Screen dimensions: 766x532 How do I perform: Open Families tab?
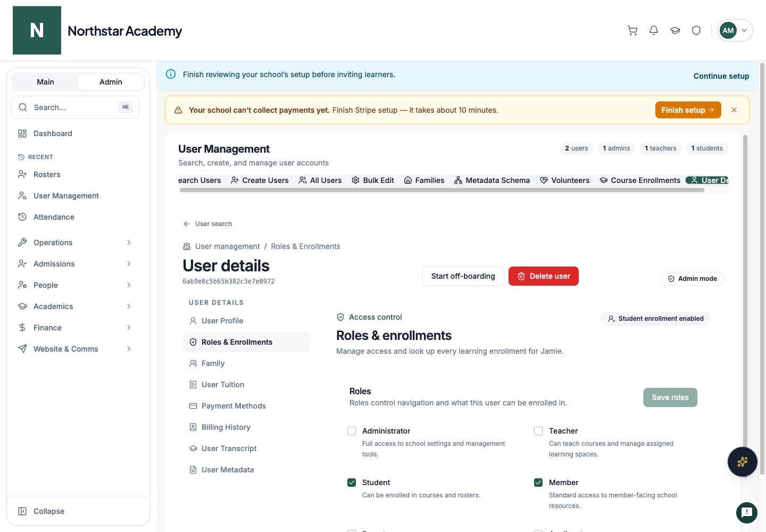click(424, 180)
